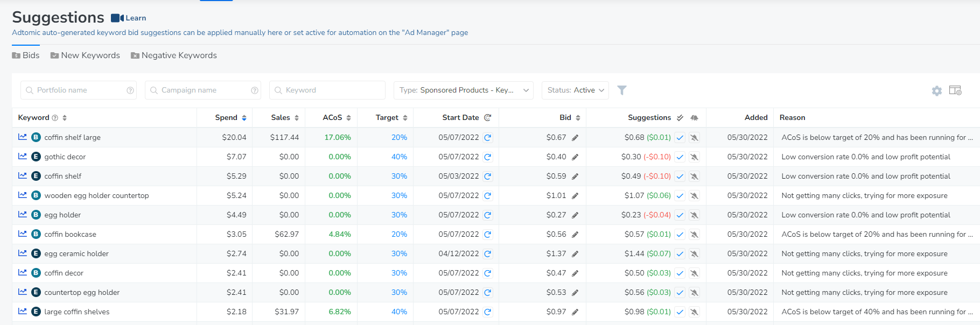Click the 40% target for 'gothic decor'
Image resolution: width=980 pixels, height=325 pixels.
pyautogui.click(x=399, y=157)
